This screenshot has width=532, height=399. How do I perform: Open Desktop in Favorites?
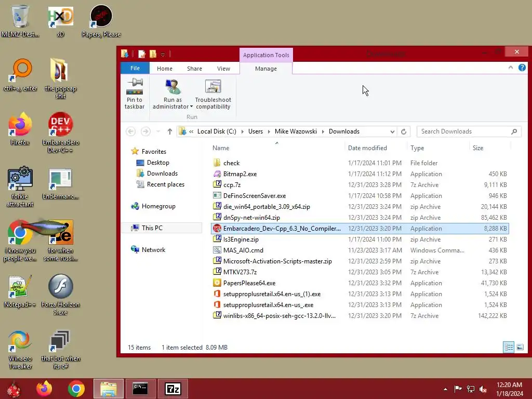pyautogui.click(x=158, y=163)
